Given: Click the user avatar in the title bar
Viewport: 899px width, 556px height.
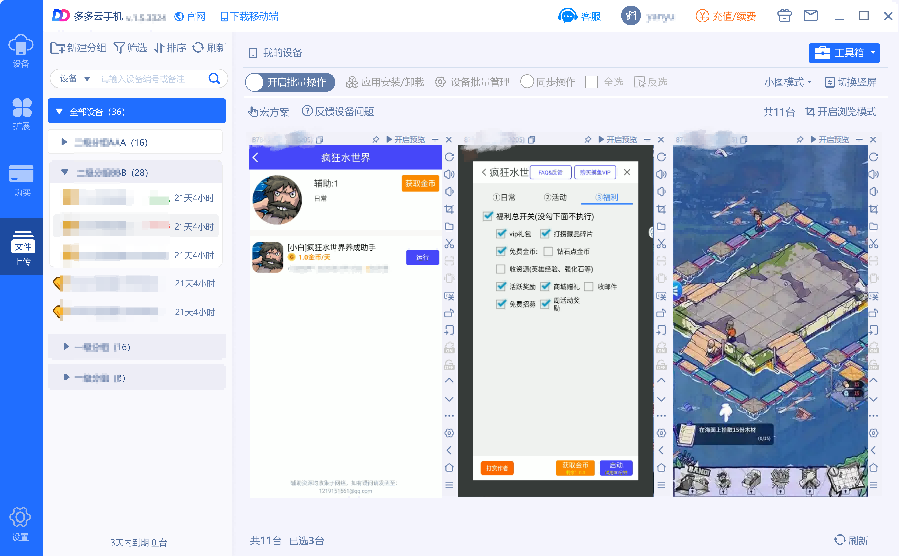Looking at the screenshot, I should point(631,16).
